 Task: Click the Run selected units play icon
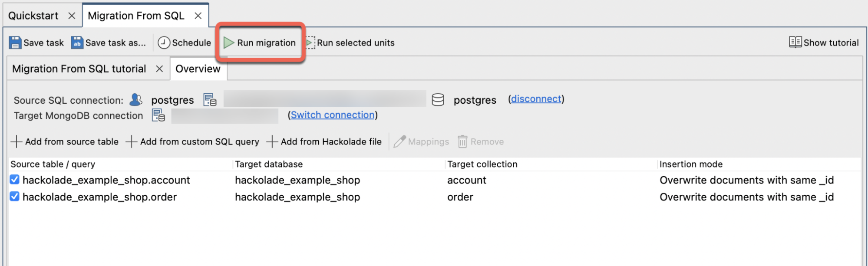coord(309,43)
